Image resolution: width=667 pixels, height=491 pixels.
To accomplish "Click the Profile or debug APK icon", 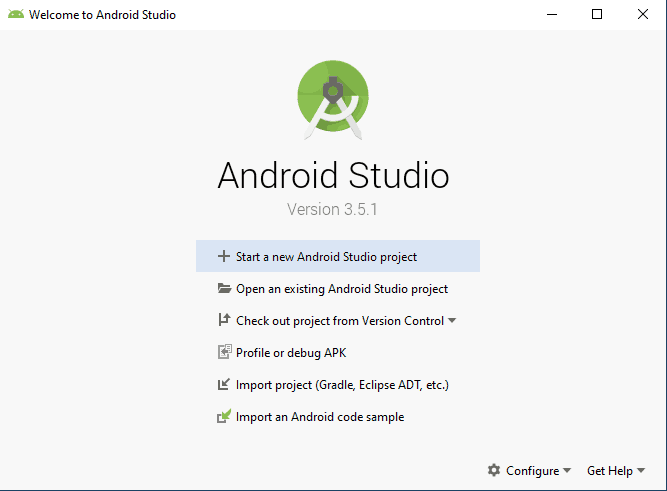I will (225, 352).
